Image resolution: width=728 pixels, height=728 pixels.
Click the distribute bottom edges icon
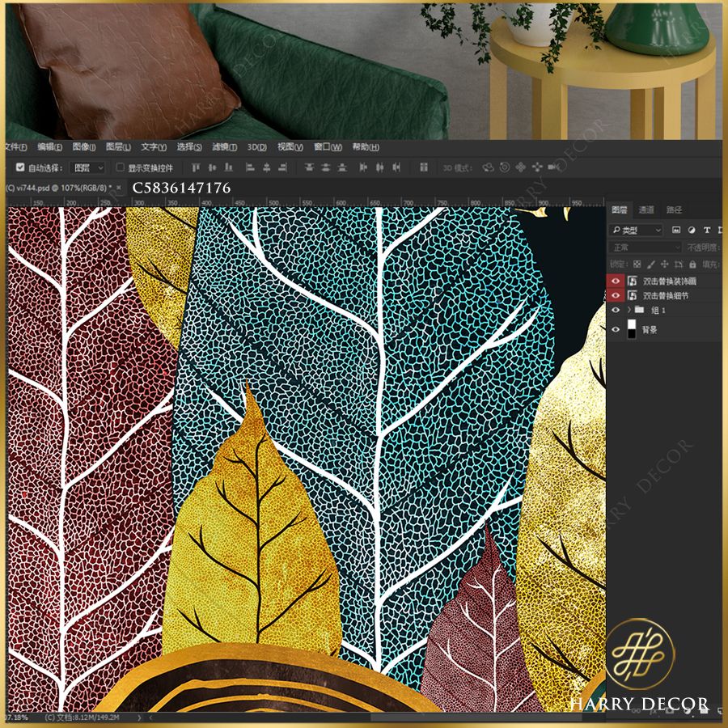(341, 167)
